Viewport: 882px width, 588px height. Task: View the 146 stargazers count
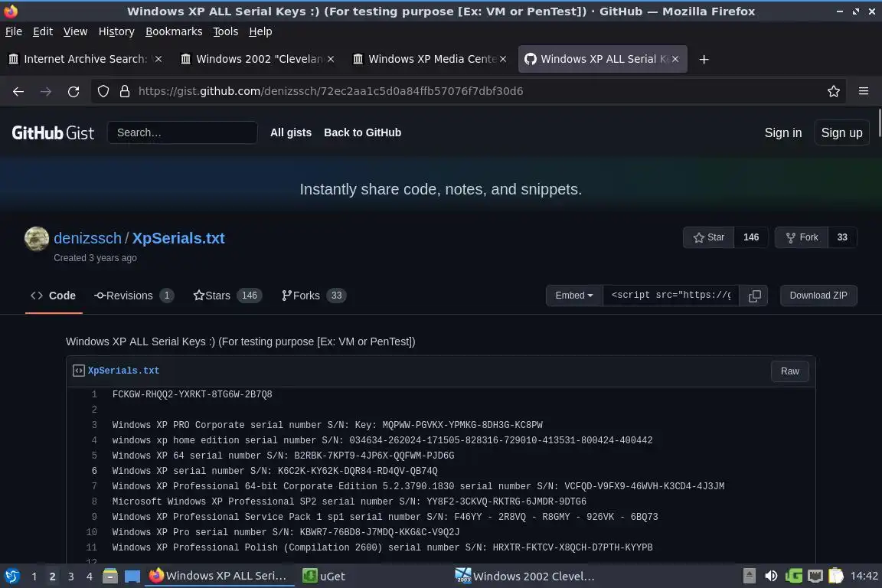point(751,237)
